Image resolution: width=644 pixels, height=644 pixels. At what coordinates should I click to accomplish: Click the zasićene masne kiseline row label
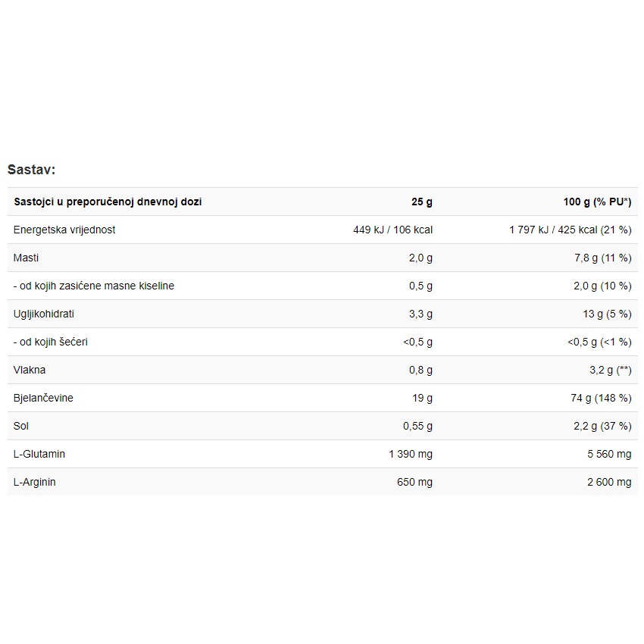(94, 286)
